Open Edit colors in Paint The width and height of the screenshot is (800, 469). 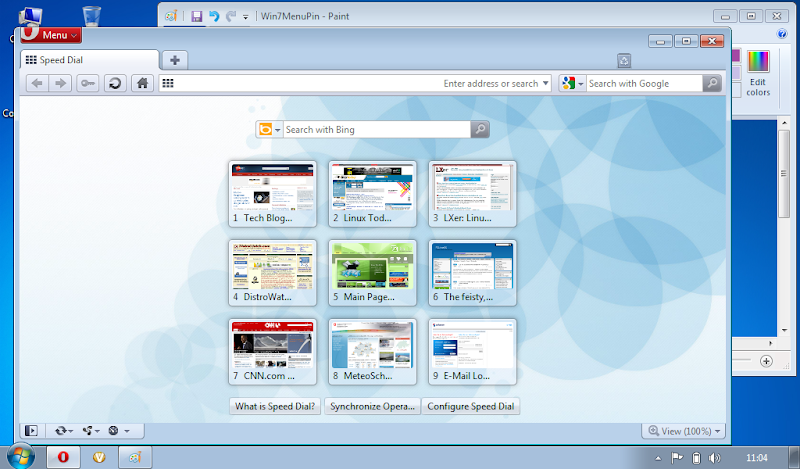pos(758,73)
